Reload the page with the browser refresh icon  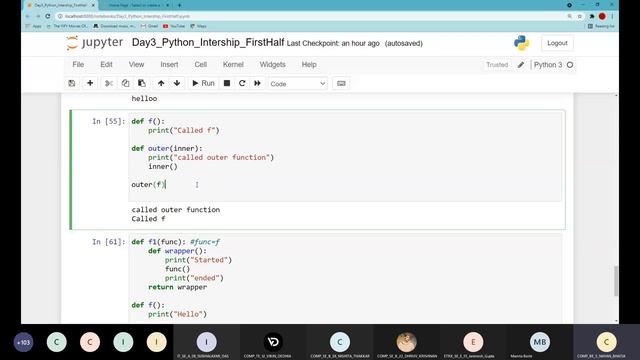[48, 16]
